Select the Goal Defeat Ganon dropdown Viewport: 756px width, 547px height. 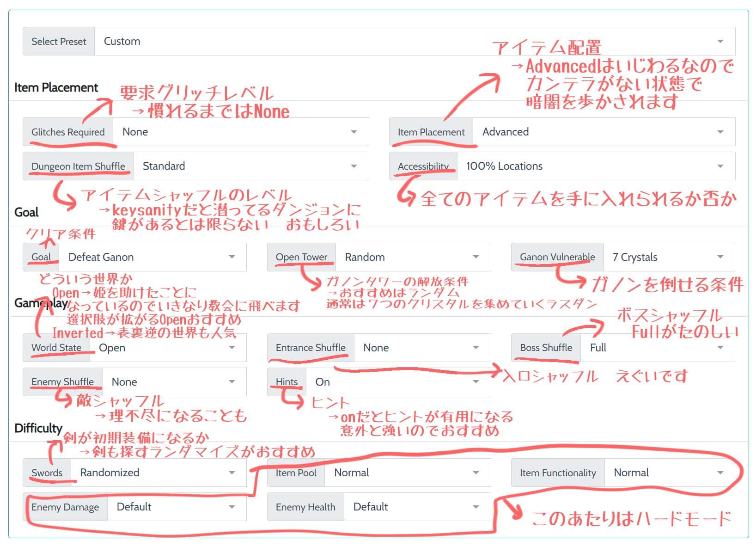pyautogui.click(x=152, y=257)
